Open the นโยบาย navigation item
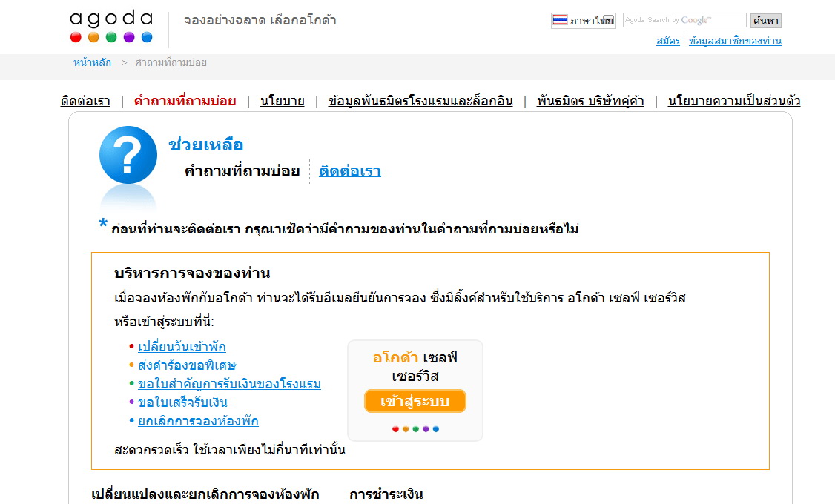Viewport: 835px width, 504px height. click(283, 101)
